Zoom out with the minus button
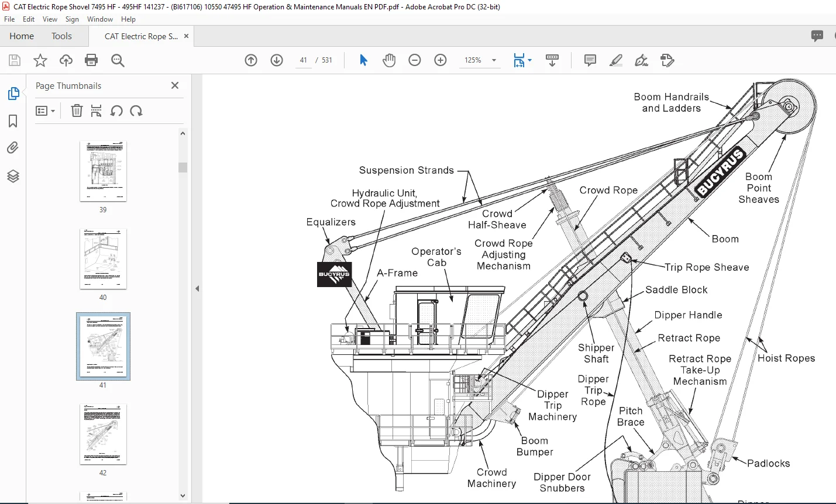 [415, 60]
